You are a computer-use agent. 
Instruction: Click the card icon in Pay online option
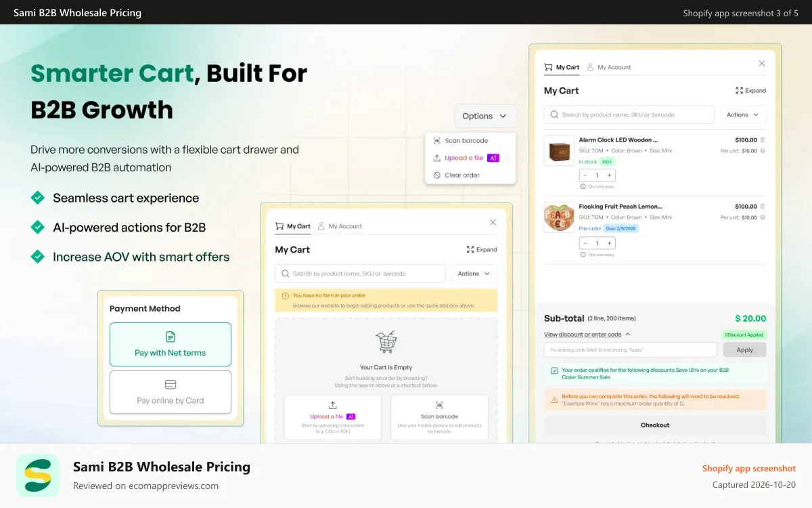pos(171,385)
